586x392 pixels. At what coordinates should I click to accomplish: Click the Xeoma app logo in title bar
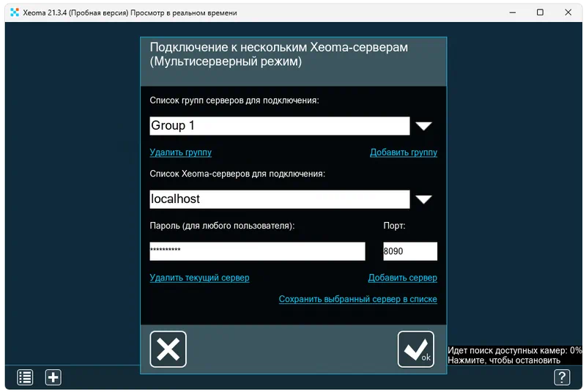tap(15, 12)
